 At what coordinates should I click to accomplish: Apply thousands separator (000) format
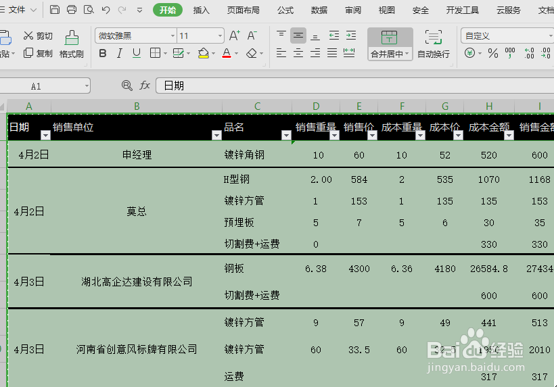pyautogui.click(x=510, y=53)
